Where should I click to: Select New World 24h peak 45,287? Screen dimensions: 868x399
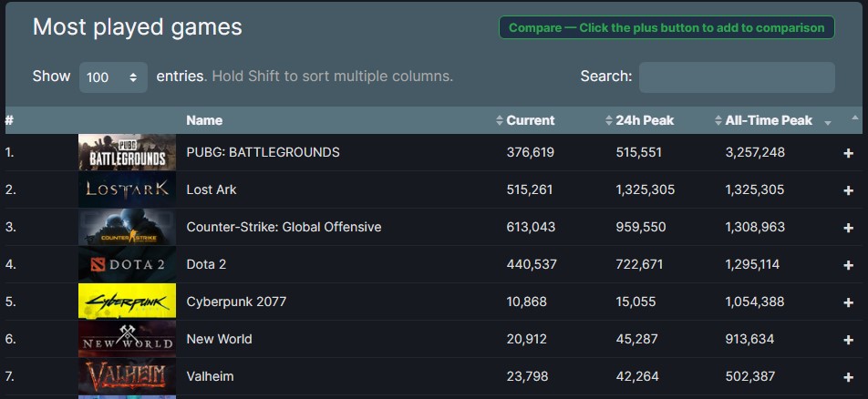tap(636, 339)
